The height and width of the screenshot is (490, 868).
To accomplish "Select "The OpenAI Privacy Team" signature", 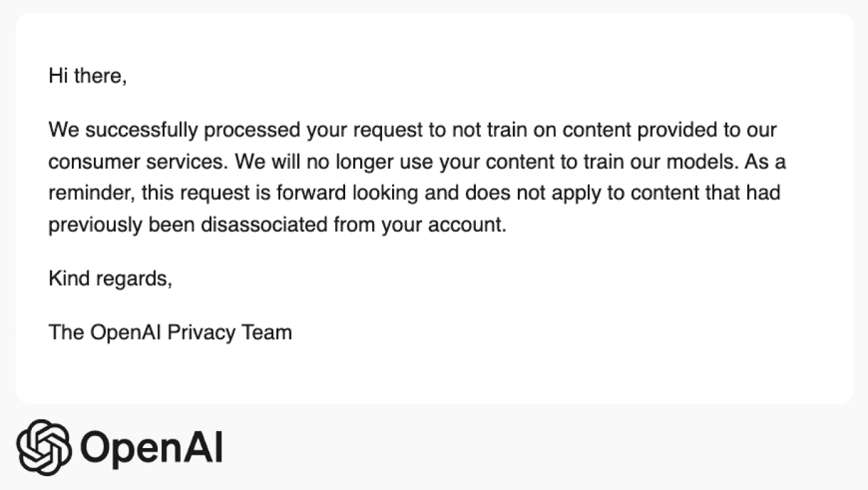I will click(x=170, y=332).
